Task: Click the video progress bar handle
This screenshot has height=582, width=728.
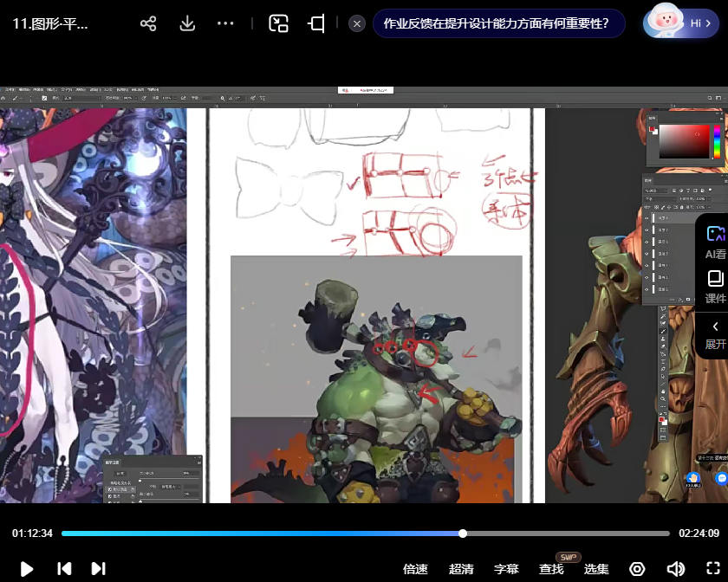Action: coord(463,533)
